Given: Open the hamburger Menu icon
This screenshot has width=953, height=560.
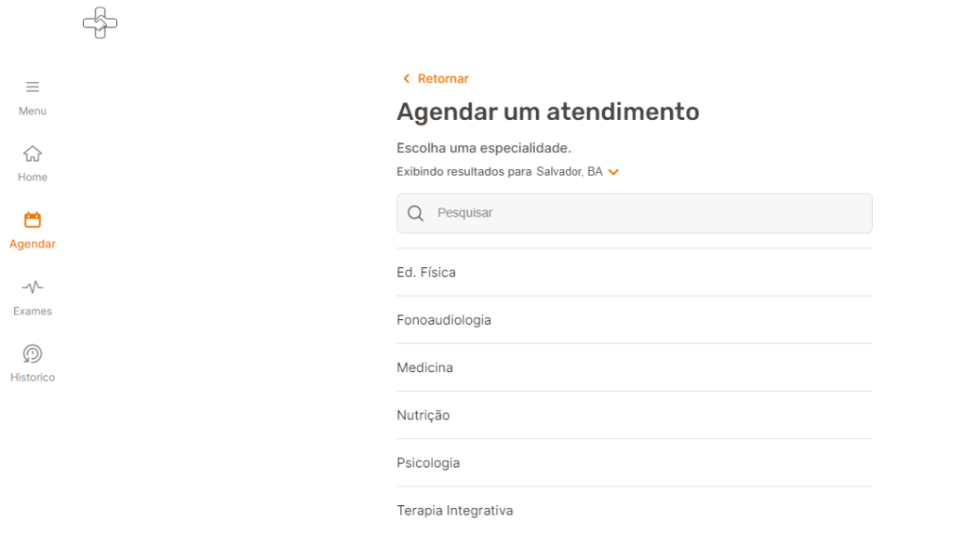Looking at the screenshot, I should tap(33, 87).
